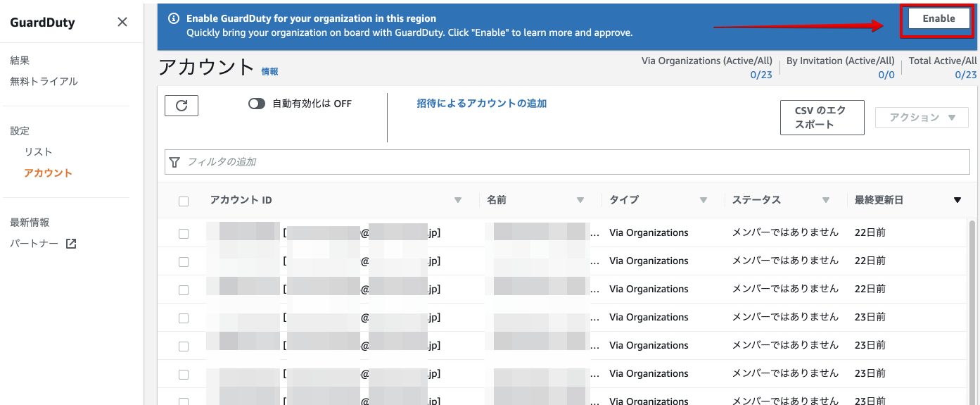Screen dimensions: 980x405
Task: Sort by 名前 column arrow
Action: point(580,200)
